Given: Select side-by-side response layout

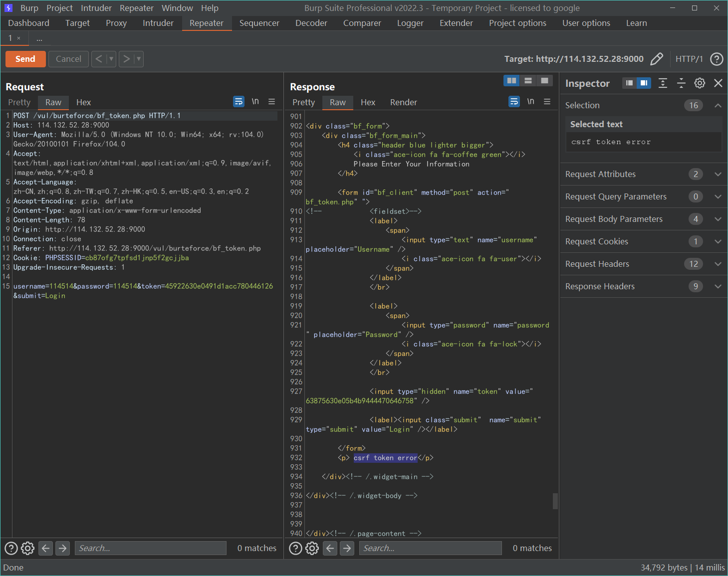Looking at the screenshot, I should point(511,81).
